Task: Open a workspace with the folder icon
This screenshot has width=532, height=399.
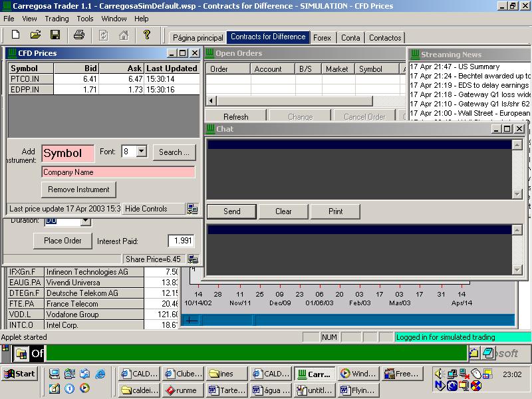Action: pyautogui.click(x=35, y=35)
